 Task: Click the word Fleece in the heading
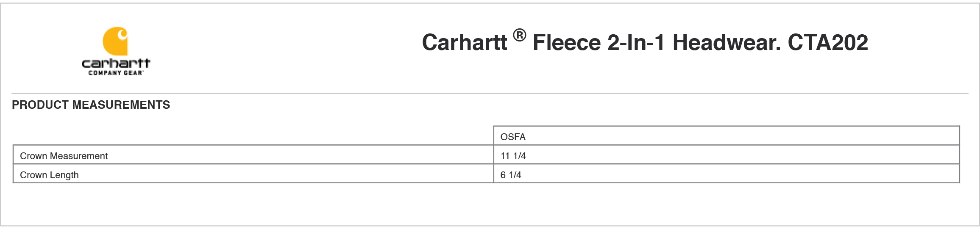(x=567, y=42)
